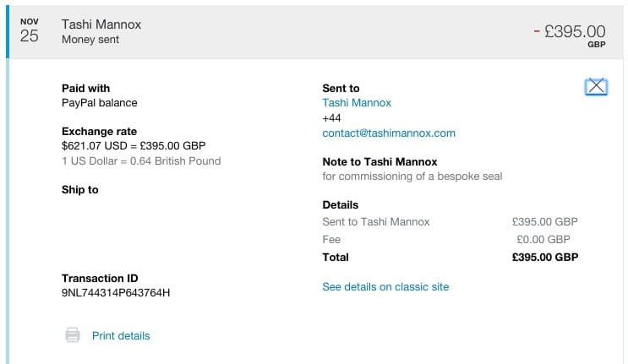The width and height of the screenshot is (628, 364).
Task: Click the note 'for commissioning of a bespoke seal'
Action: point(412,177)
